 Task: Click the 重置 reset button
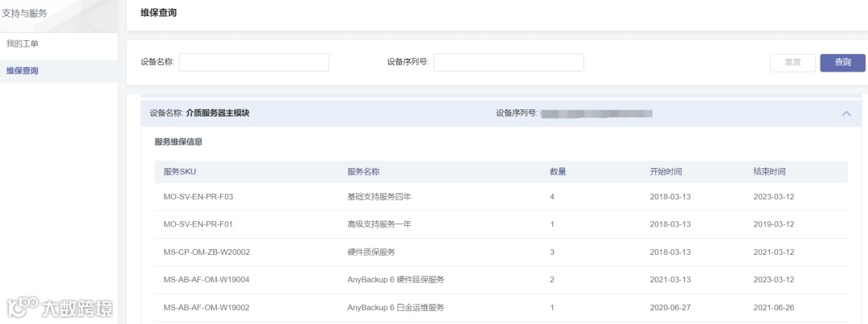pos(792,63)
